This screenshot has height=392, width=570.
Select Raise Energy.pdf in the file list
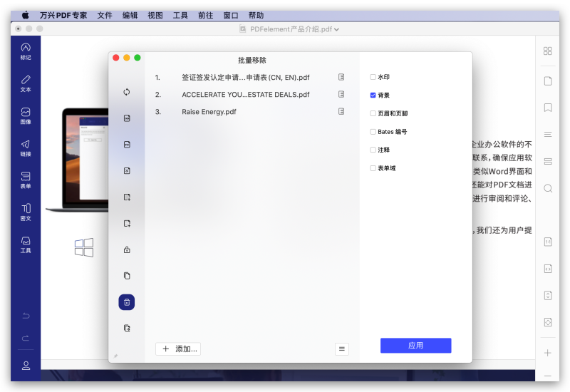pyautogui.click(x=209, y=112)
